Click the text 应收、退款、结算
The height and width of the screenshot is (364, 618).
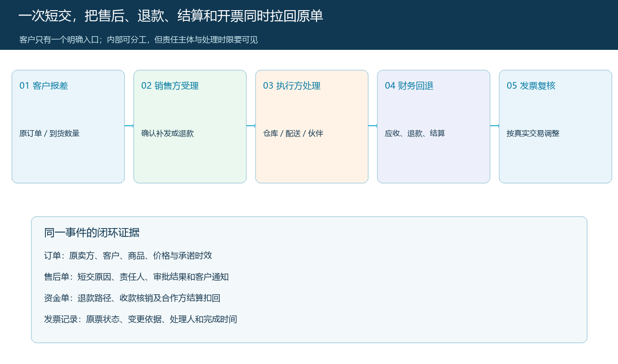(415, 133)
